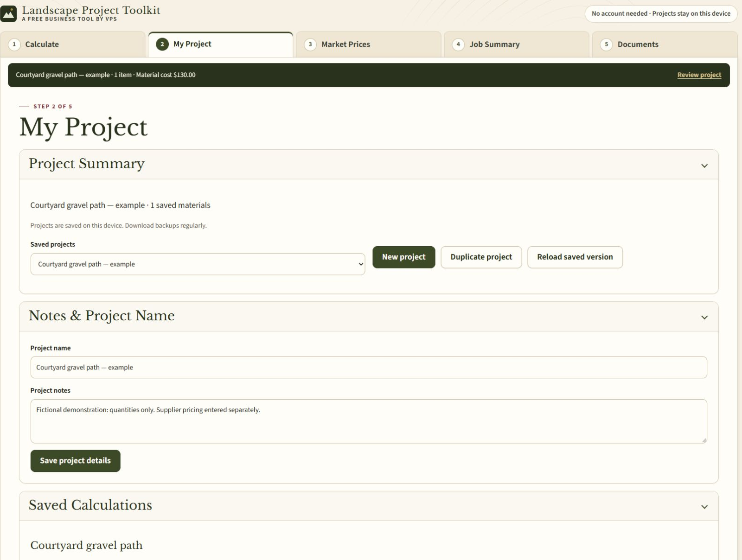Switch to the Market Prices tab
Screen dimensions: 742x560
(369, 45)
